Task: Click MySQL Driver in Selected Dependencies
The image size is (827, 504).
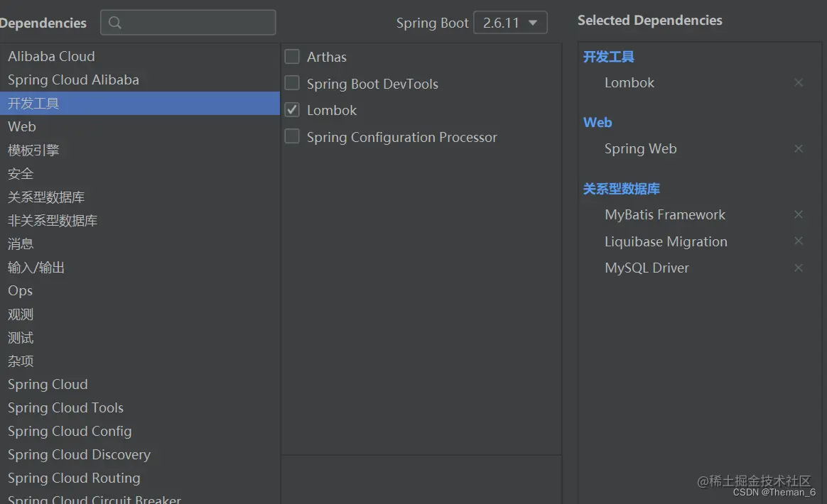Action: coord(647,268)
